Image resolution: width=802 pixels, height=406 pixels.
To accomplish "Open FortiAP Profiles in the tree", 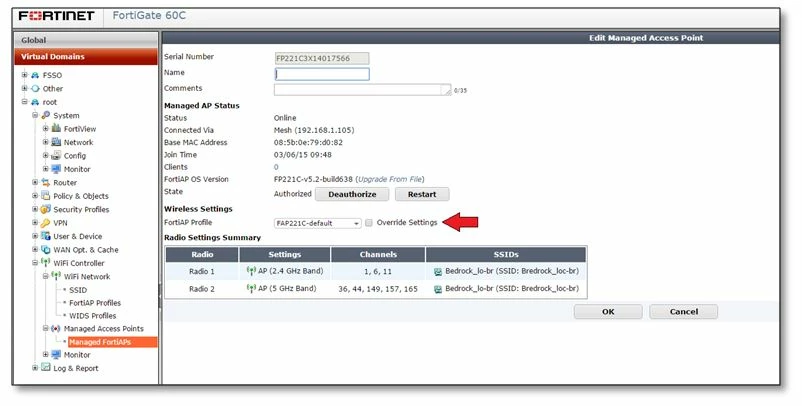I will pos(95,303).
